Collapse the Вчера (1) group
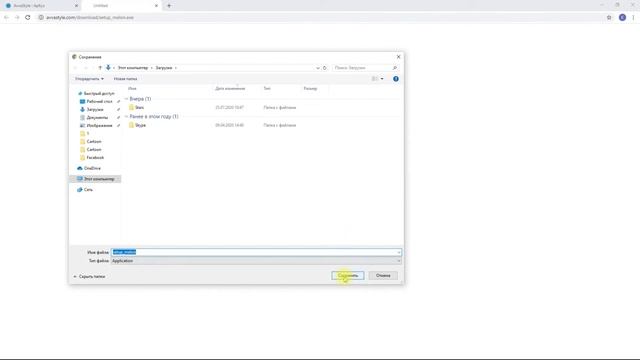Image resolution: width=640 pixels, height=360 pixels. pos(127,99)
